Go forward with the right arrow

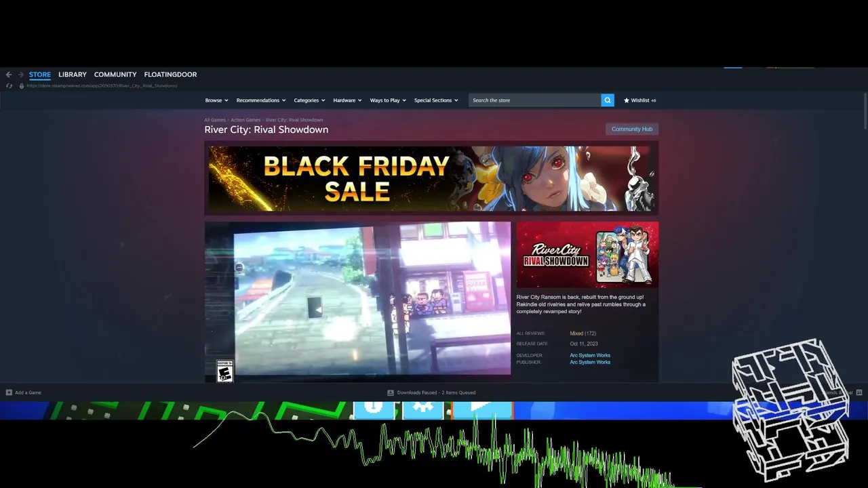pyautogui.click(x=21, y=75)
